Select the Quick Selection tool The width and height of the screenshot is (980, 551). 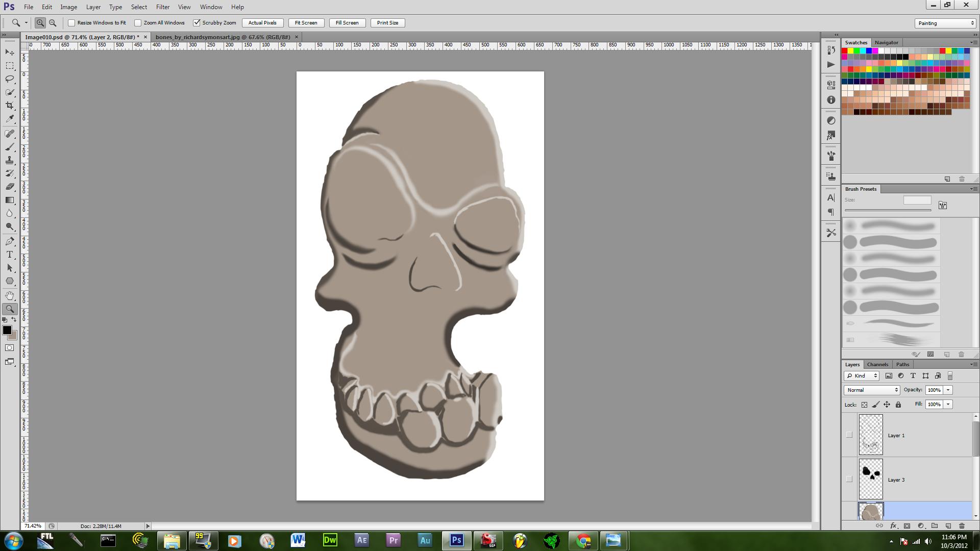pos(10,92)
